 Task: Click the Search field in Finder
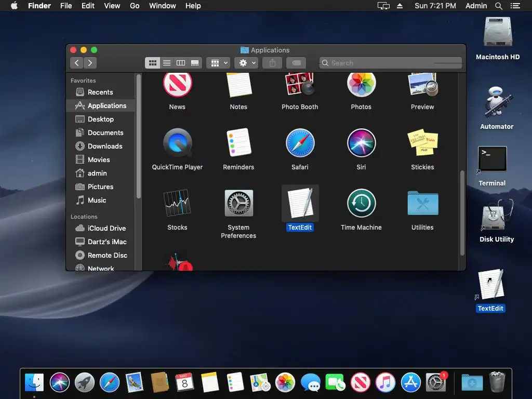coord(391,63)
